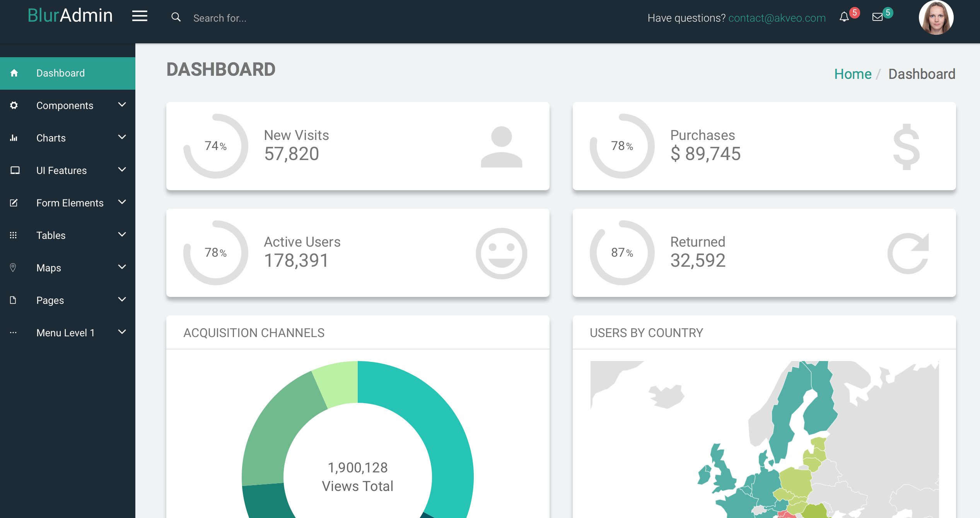
Task: Open the Tables sidebar item
Action: 51,235
